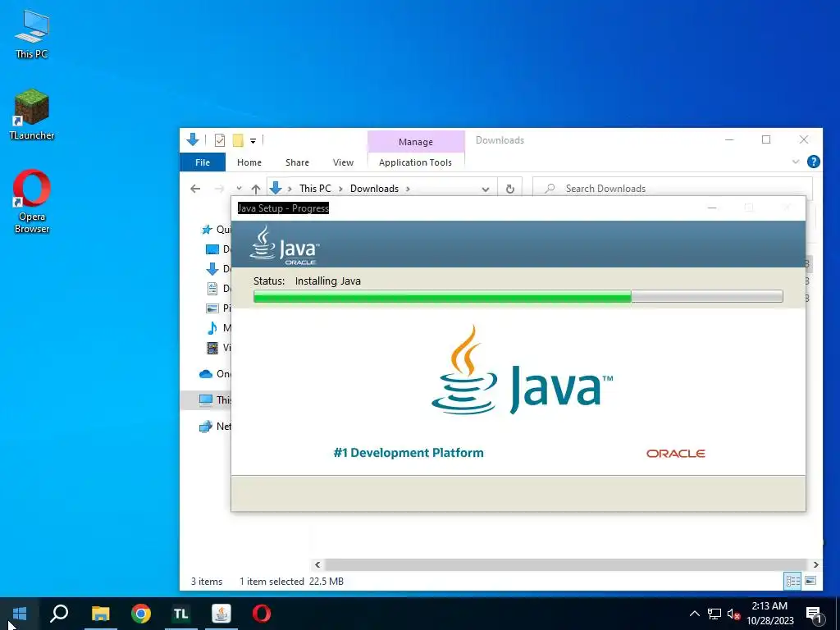Select Music folder in navigation pane
This screenshot has width=840, height=630.
tap(218, 328)
